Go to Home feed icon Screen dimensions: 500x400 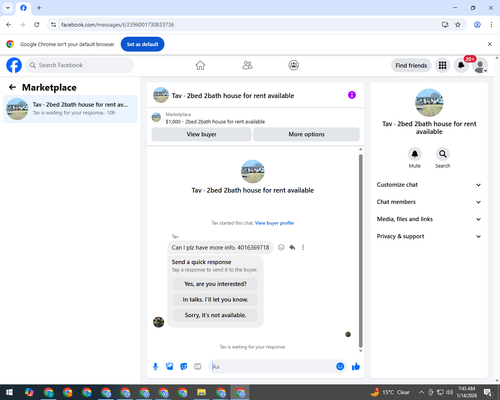[200, 65]
